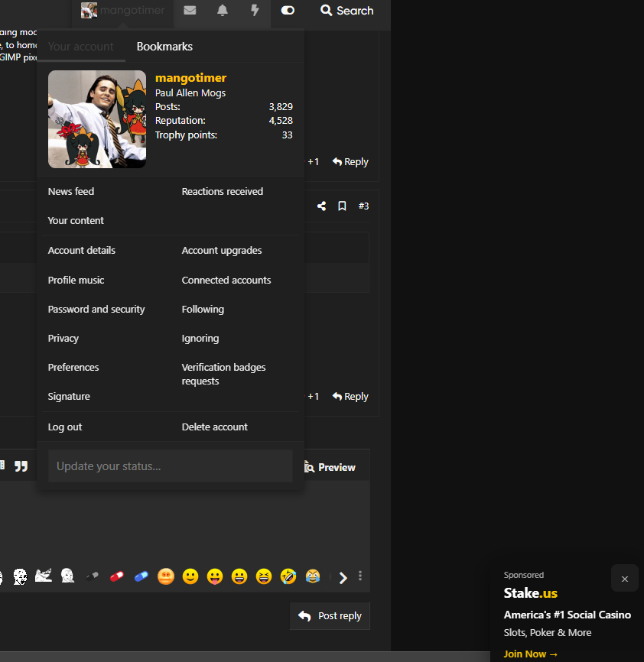The width and height of the screenshot is (644, 662).
Task: Reply to post #3
Action: click(350, 397)
